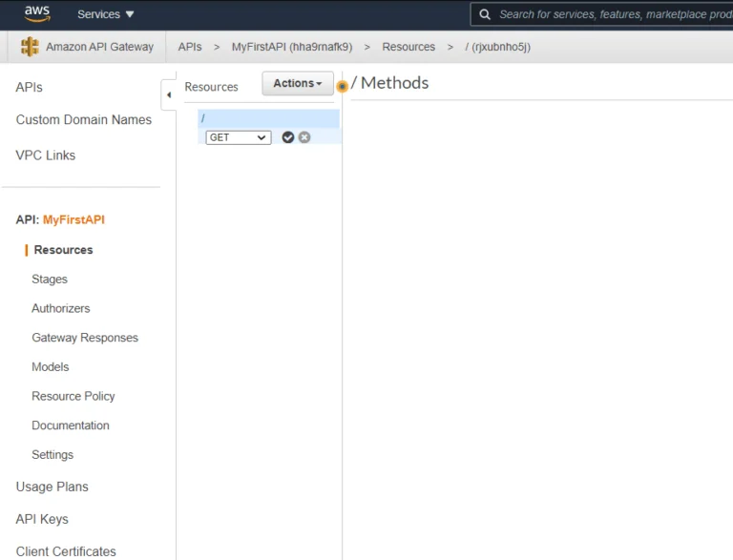Open the GET method type dropdown
The image size is (733, 560).
[239, 137]
